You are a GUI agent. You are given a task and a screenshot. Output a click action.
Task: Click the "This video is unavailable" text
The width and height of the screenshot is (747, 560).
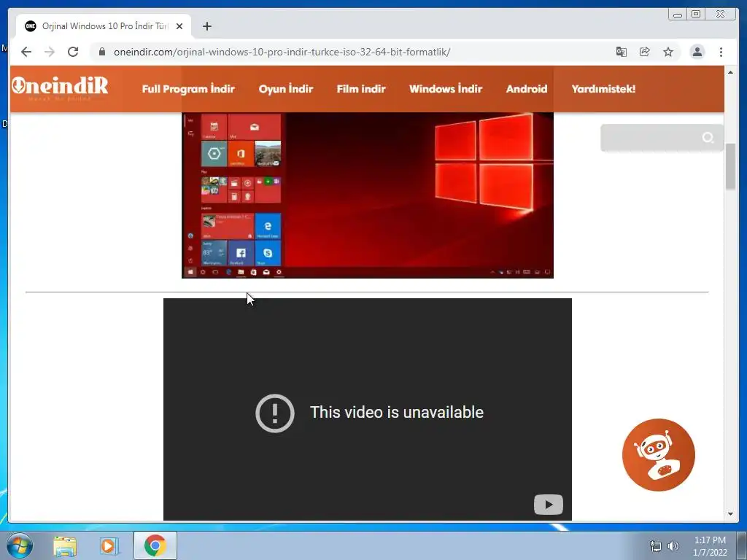tap(396, 413)
